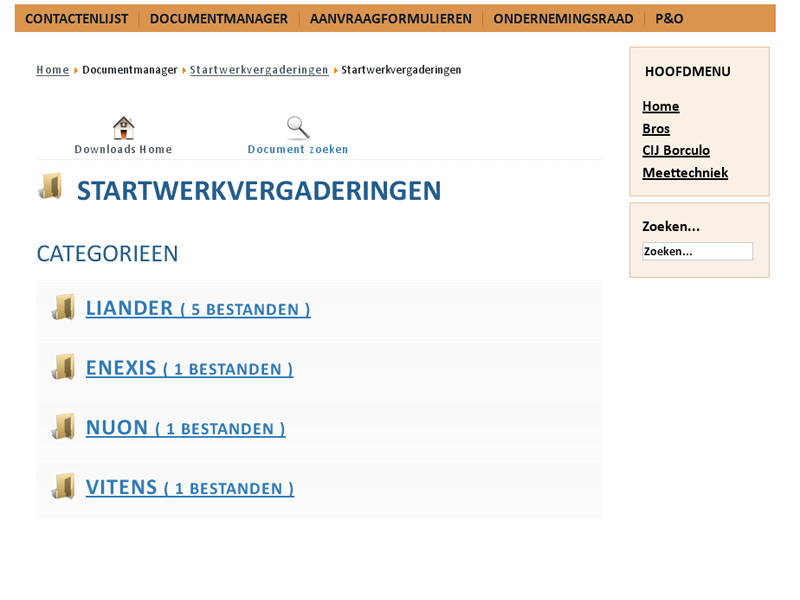Viewport: 800px width, 600px height.
Task: Click the Zoeken... sidebar heading
Action: click(x=671, y=227)
